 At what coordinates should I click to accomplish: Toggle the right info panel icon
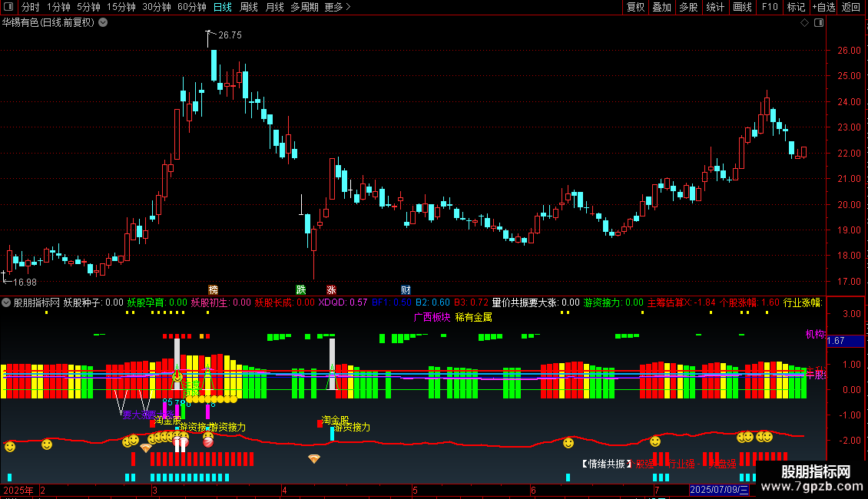click(819, 23)
